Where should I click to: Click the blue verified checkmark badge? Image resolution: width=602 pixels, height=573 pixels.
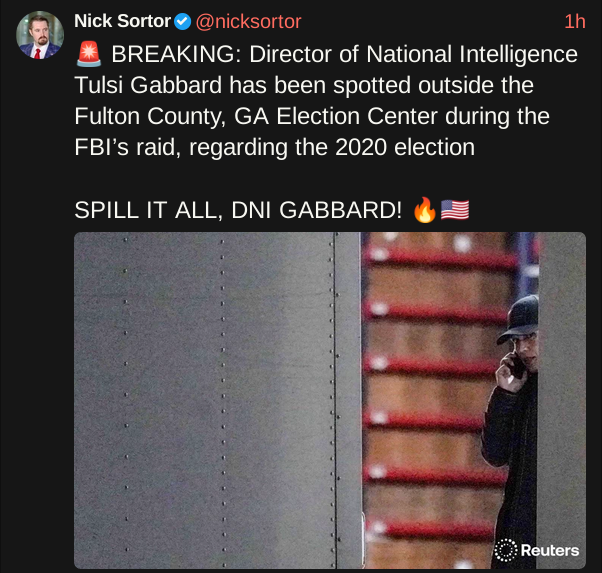click(x=183, y=21)
